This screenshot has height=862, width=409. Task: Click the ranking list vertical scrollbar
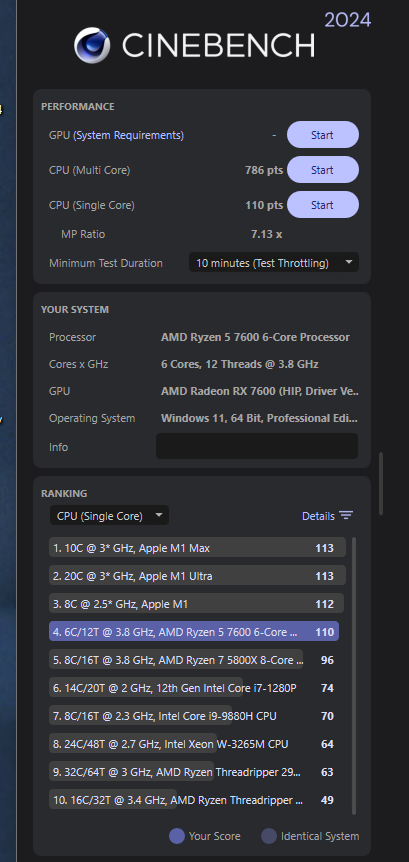[353, 675]
